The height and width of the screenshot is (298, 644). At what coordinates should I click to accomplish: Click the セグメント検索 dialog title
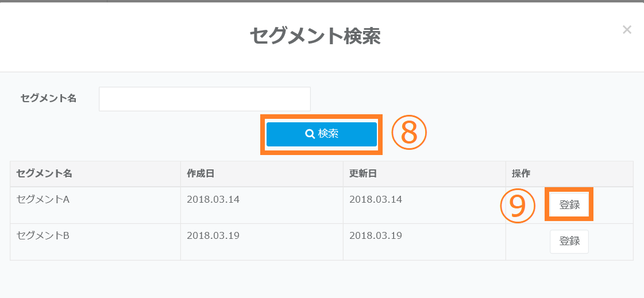(x=315, y=36)
